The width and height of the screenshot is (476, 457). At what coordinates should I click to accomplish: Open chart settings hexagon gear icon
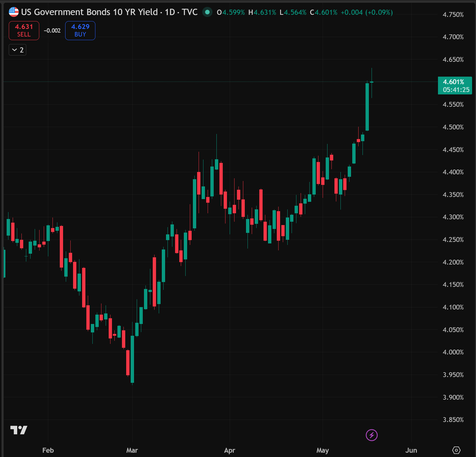pos(457,450)
